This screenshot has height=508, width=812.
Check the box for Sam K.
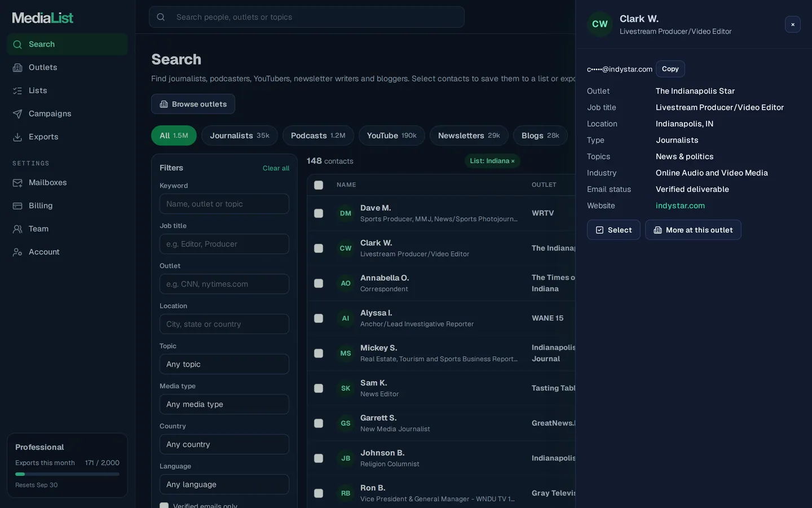pos(319,388)
